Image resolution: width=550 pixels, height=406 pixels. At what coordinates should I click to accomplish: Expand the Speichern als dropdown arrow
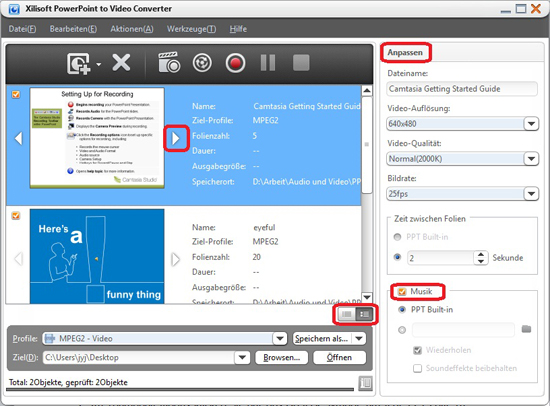coord(359,339)
